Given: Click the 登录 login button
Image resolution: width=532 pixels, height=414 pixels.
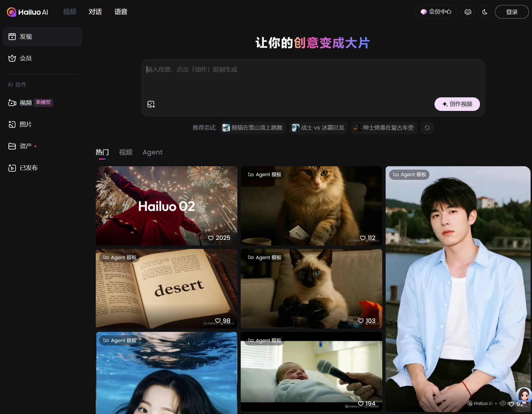Looking at the screenshot, I should (511, 12).
